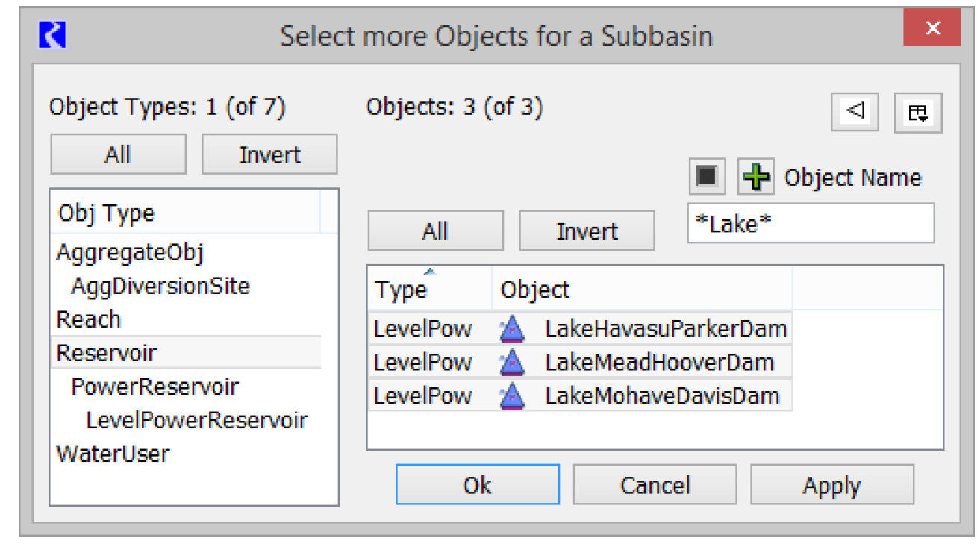Click the Object Name field containing *Lake*
The image size is (980, 547).
(x=810, y=224)
